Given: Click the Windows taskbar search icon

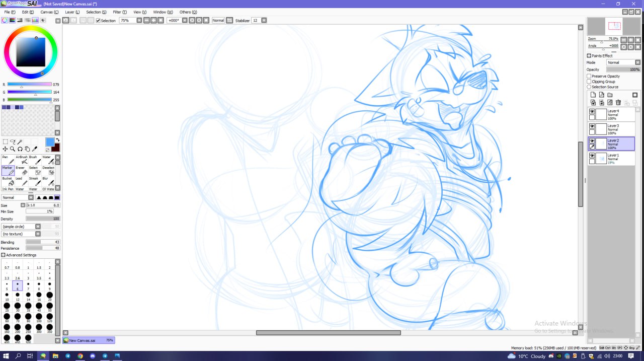Looking at the screenshot, I should click(19, 356).
